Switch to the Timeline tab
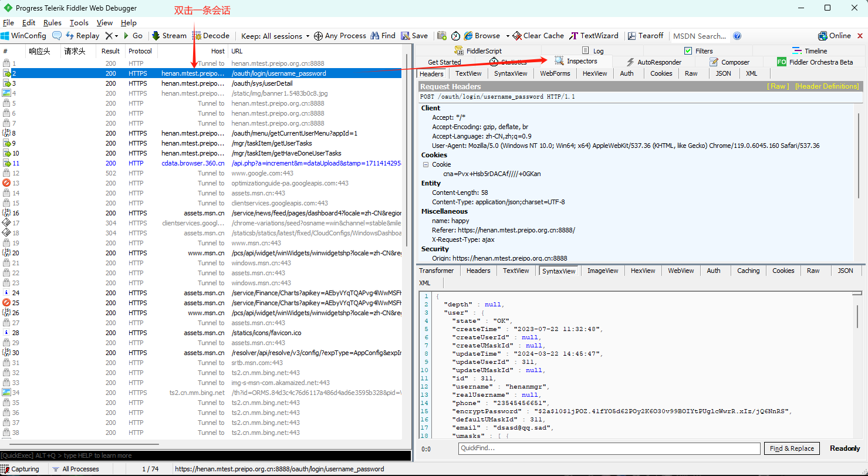Screen dimensions: 868x476 point(809,51)
